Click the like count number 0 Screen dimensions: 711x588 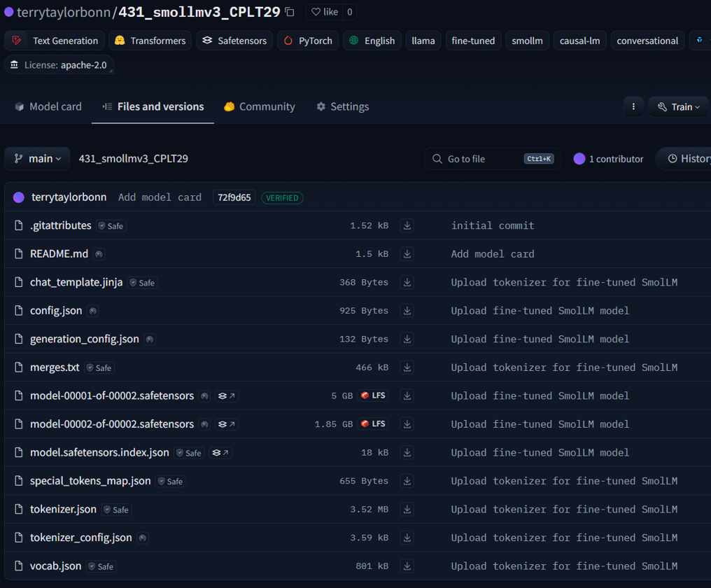click(x=350, y=13)
